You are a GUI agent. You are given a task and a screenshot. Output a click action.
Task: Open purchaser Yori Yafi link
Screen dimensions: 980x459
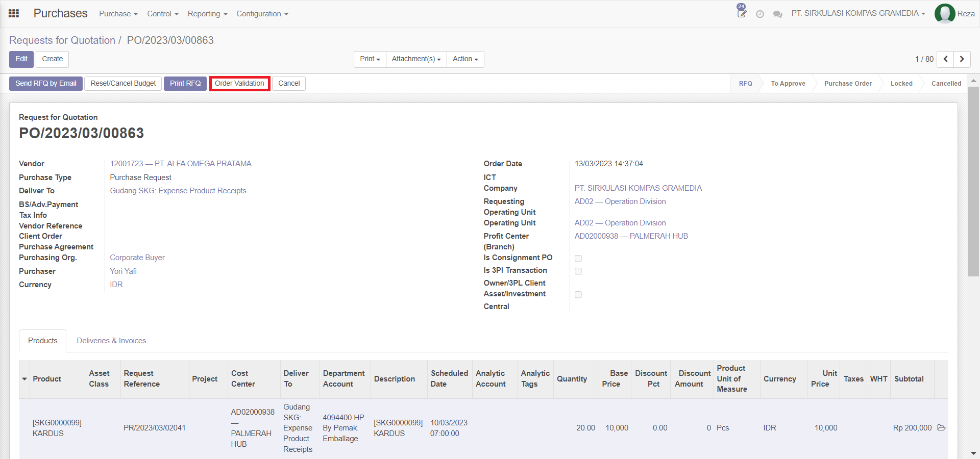coord(123,271)
